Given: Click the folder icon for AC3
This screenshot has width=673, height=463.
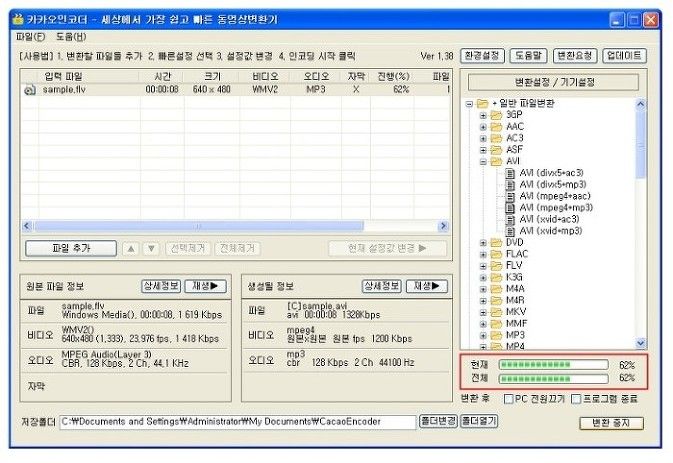Looking at the screenshot, I should 496,138.
